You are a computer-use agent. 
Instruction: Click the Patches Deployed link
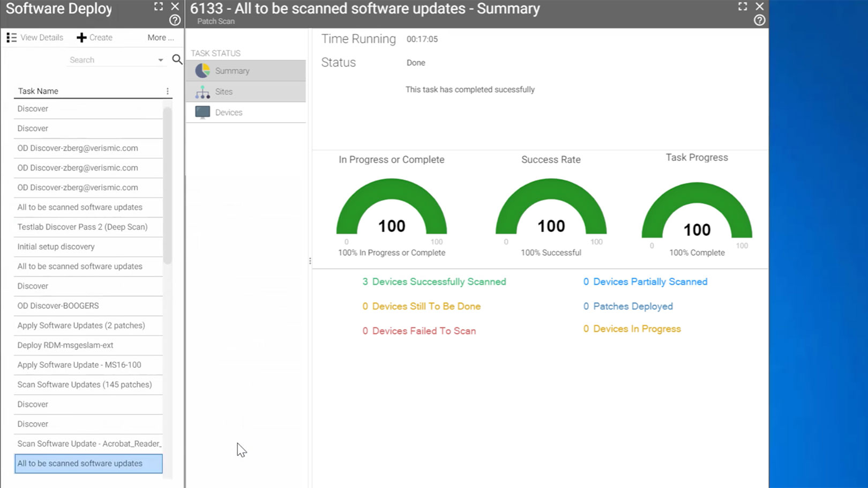click(x=627, y=306)
